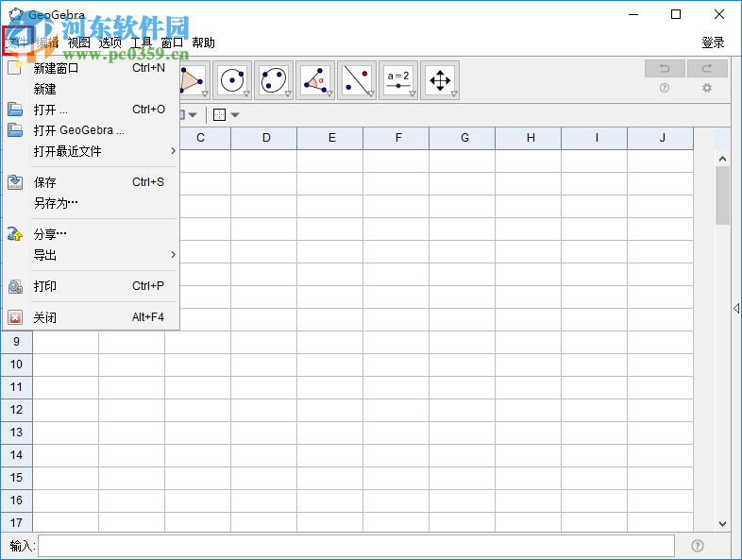Select column D header
Image resolution: width=742 pixels, height=560 pixels.
click(266, 138)
